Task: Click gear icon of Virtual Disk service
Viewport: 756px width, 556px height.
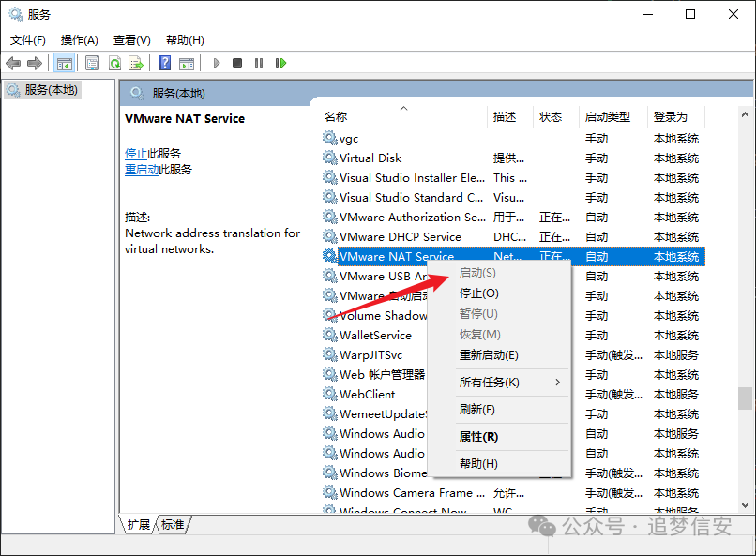Action: tap(330, 158)
